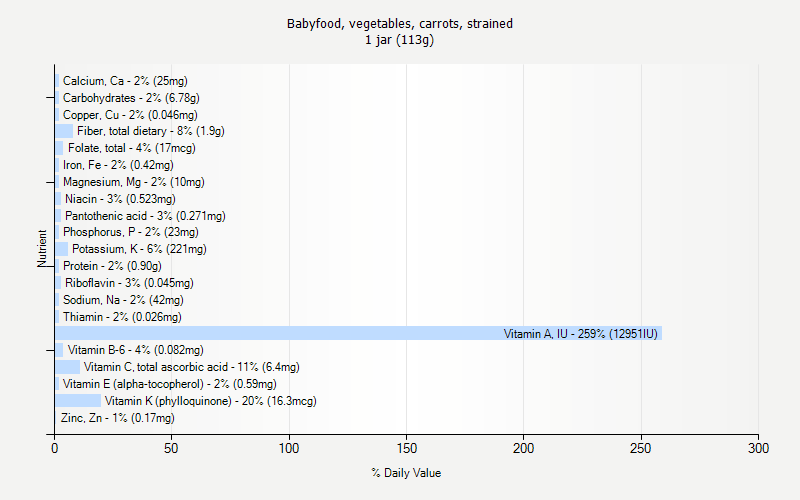Click the x-axis tick label '100'
Screen dimensions: 800x500
[x=289, y=448]
